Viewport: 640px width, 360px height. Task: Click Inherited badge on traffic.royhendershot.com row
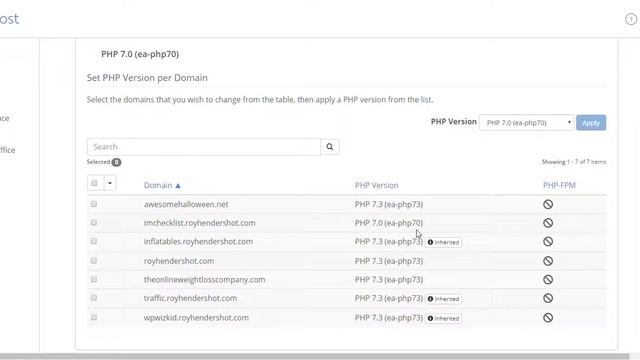443,299
